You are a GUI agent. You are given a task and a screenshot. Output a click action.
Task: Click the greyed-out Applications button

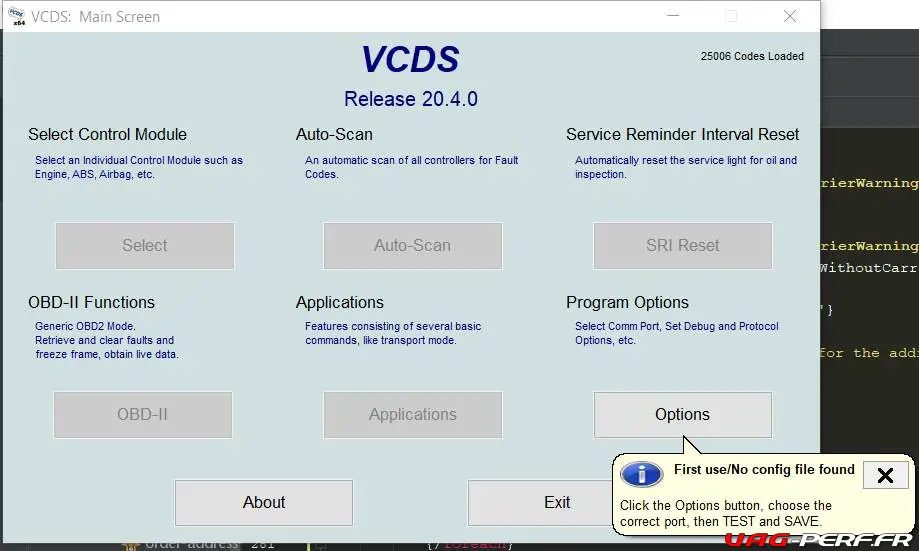(413, 414)
